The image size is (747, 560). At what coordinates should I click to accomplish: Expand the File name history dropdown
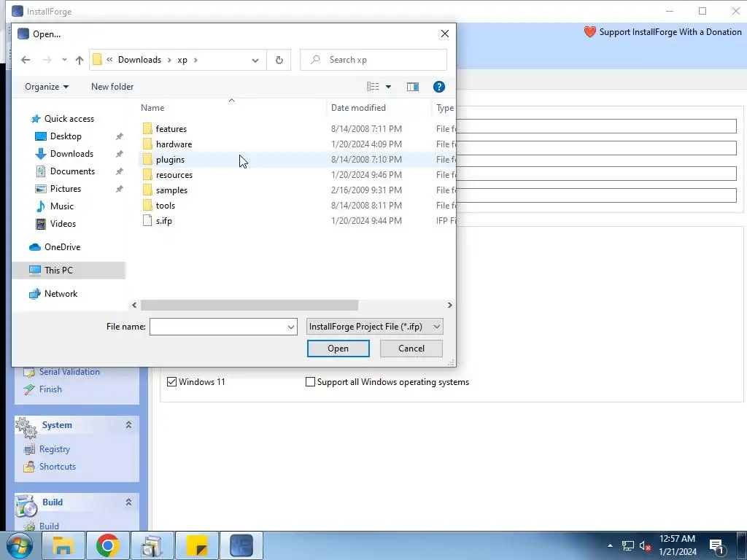point(290,327)
